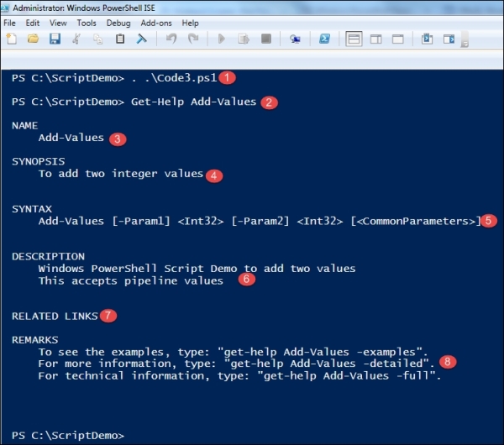
Task: Open the File menu
Action: (10, 23)
